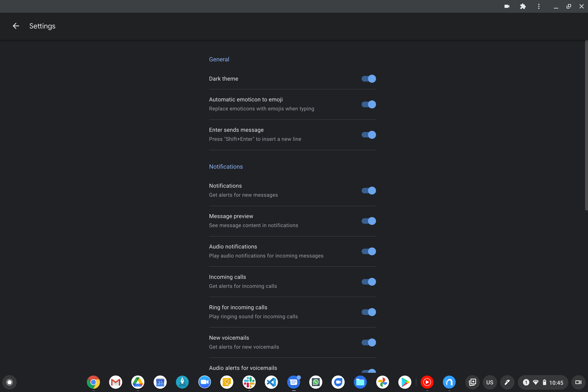Image resolution: width=588 pixels, height=392 pixels.
Task: Open Slack from the shelf
Action: pyautogui.click(x=249, y=382)
